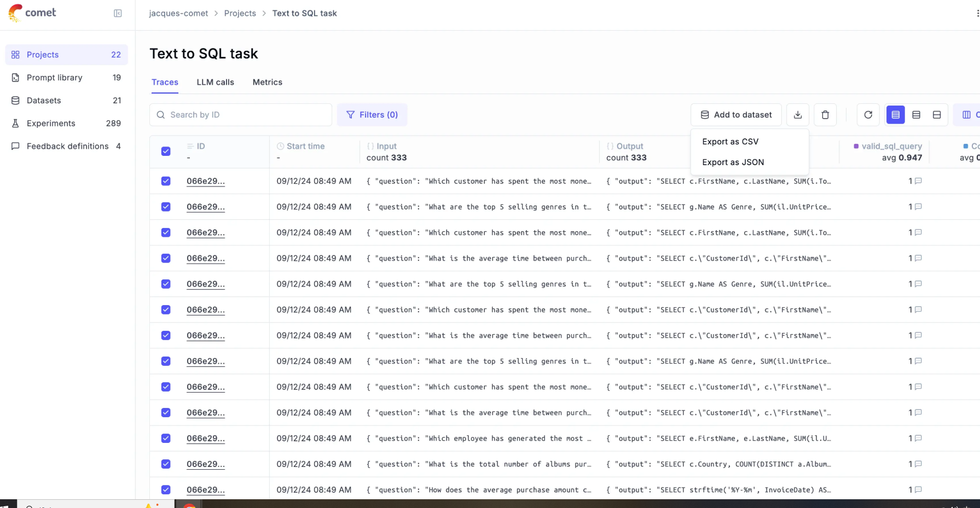Screen dimensions: 980x508
Task: Uncheck the last visible trace row checkbox
Action: (x=166, y=490)
